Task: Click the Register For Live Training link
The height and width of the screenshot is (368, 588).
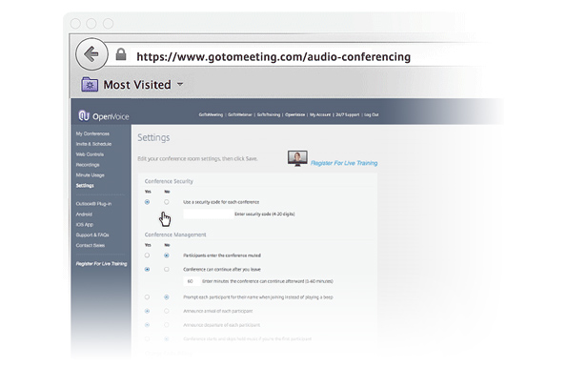Action: 344,163
